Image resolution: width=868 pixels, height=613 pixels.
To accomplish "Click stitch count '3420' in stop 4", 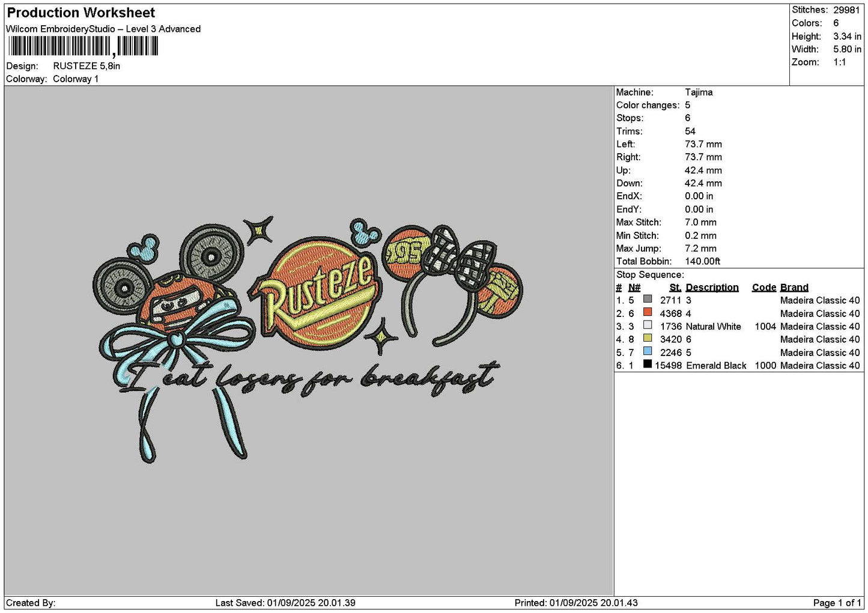I will 670,339.
